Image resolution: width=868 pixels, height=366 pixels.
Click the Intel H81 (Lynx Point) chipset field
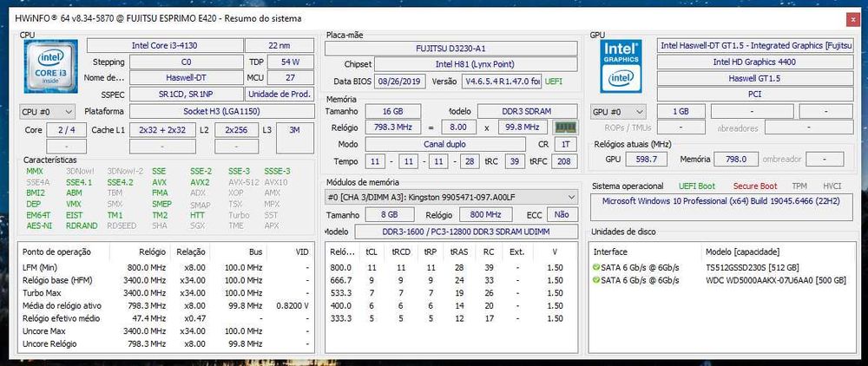point(476,65)
